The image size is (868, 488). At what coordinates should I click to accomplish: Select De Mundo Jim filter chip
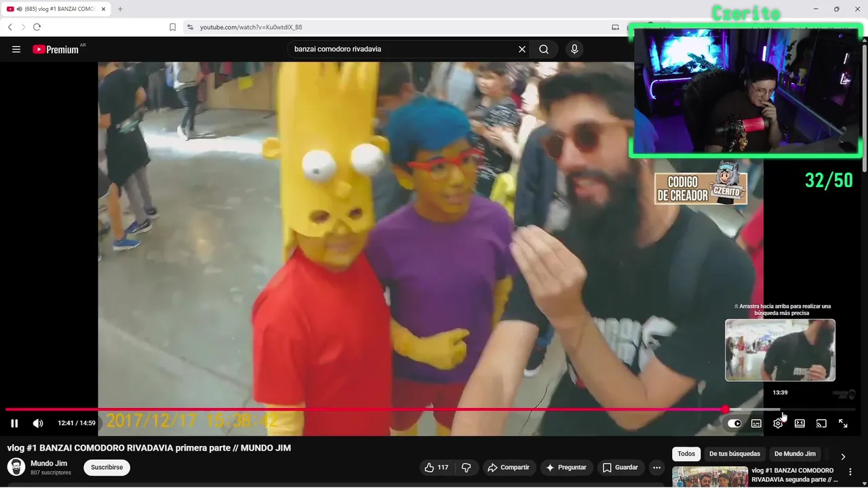[795, 454]
